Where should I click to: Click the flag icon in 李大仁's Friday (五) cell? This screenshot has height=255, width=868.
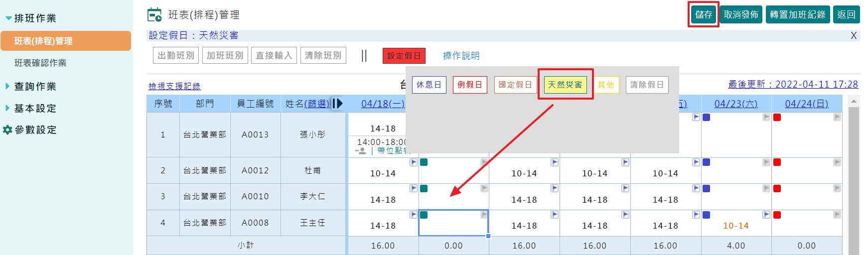click(696, 188)
